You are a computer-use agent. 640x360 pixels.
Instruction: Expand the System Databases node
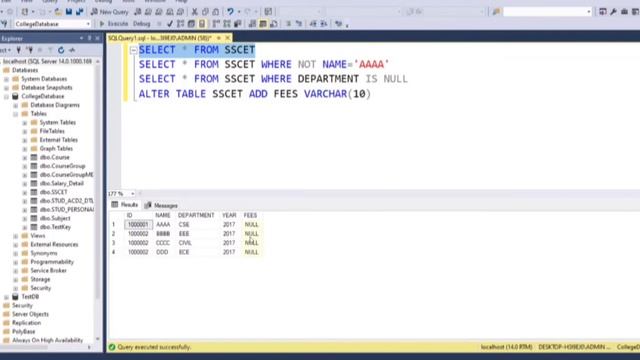6,79
